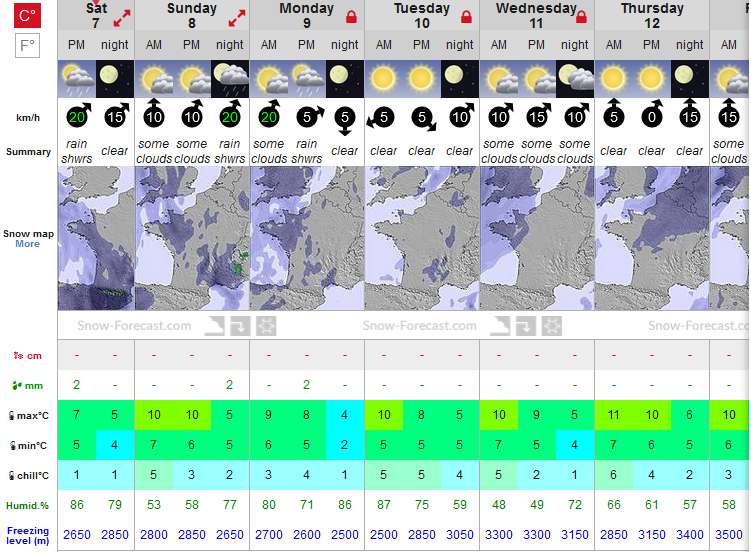Click Monday night 5 km/h wind icon
The width and height of the screenshot is (751, 552).
[345, 120]
